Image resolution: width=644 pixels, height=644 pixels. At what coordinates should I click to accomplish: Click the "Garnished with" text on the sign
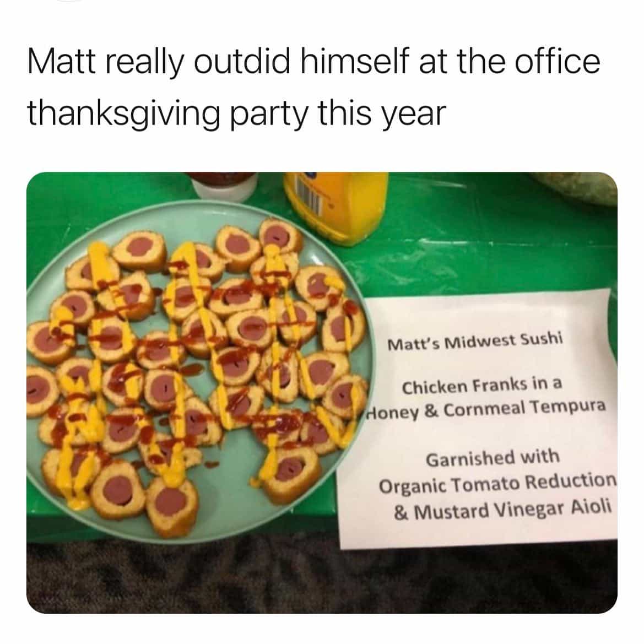tap(493, 458)
